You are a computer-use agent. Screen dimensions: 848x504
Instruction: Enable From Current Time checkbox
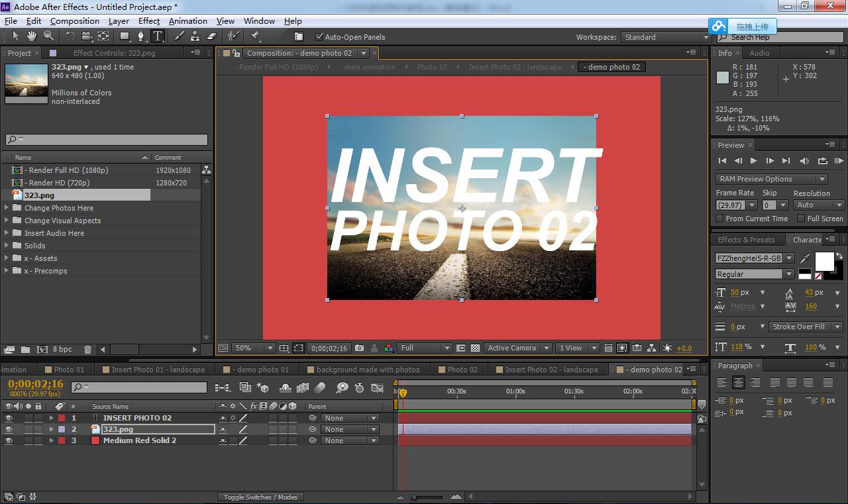click(x=720, y=219)
